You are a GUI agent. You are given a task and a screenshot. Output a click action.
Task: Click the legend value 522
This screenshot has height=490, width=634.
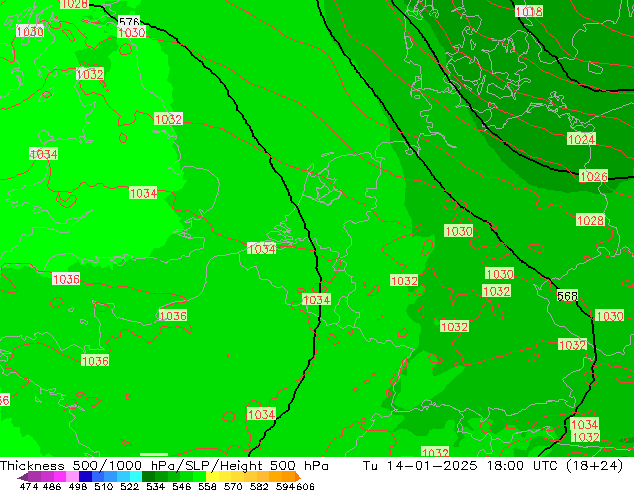click(129, 486)
